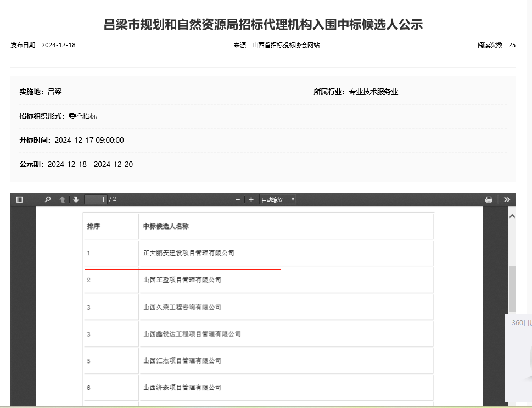Select the 正大鹏安建设项目管理有限公司 row
Screen dimensions: 532x408
[x=188, y=253]
